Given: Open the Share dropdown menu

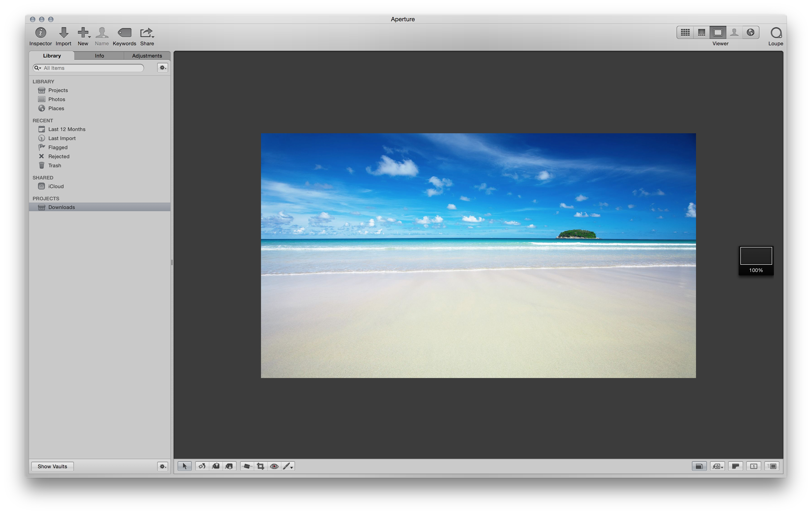Looking at the screenshot, I should (147, 33).
